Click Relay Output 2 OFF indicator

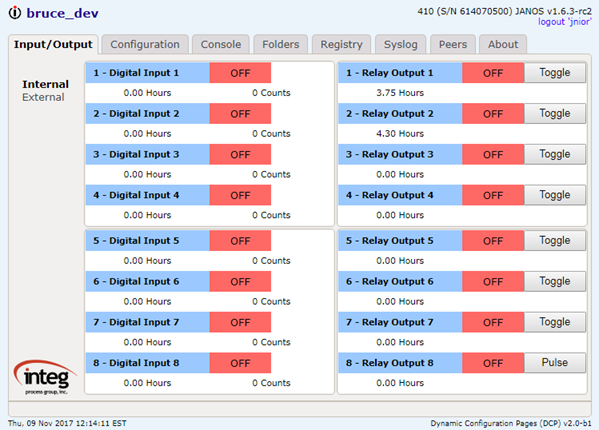pos(493,114)
